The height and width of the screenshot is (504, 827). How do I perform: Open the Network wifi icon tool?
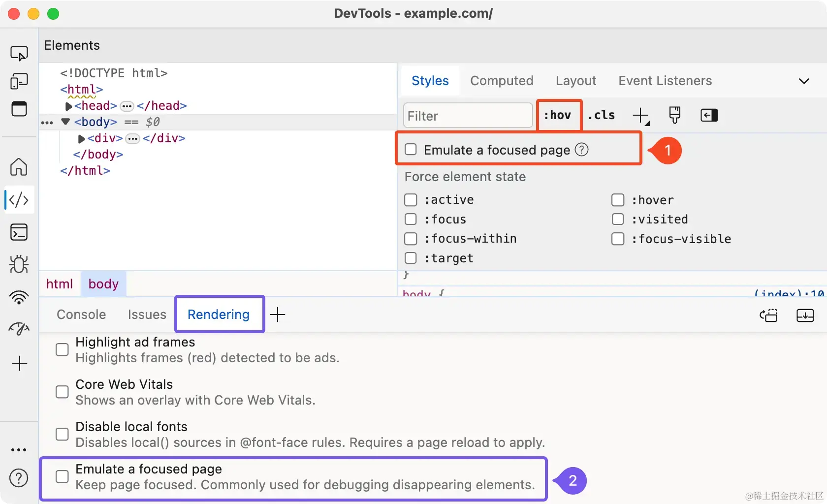pos(19,297)
